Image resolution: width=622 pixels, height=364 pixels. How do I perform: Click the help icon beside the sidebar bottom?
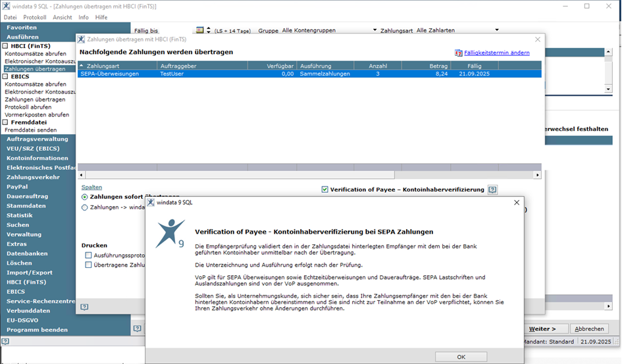(137, 328)
